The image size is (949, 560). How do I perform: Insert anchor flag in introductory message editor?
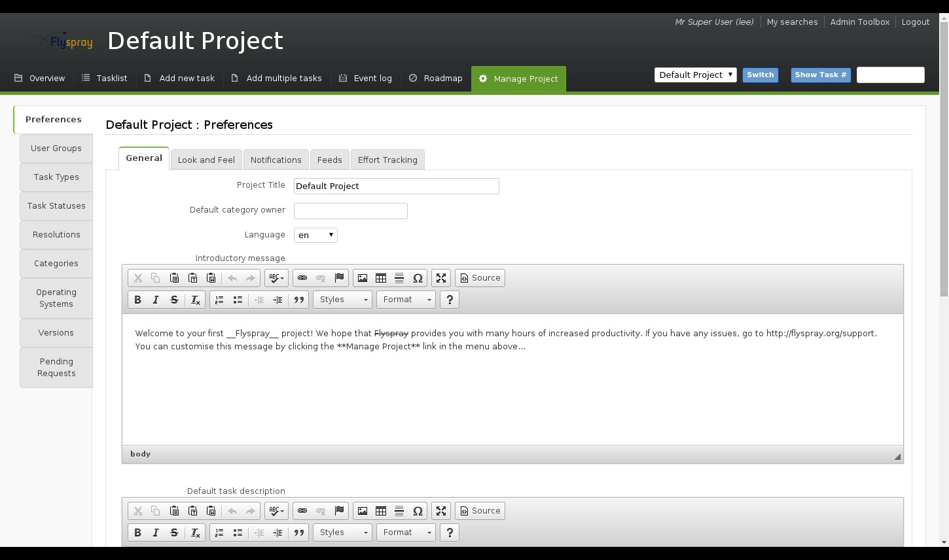point(339,278)
